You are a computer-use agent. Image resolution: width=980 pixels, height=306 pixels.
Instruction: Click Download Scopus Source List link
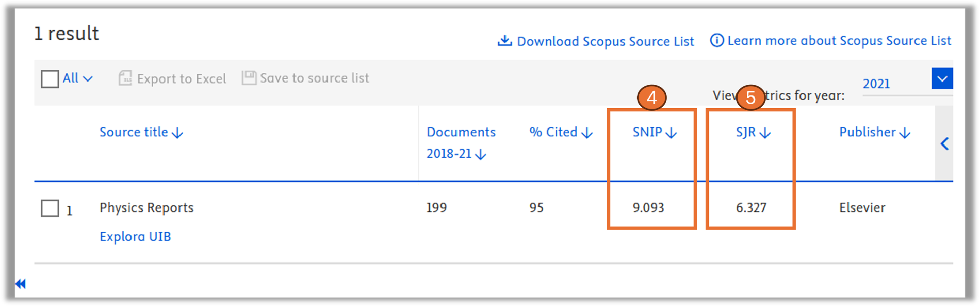tap(605, 41)
